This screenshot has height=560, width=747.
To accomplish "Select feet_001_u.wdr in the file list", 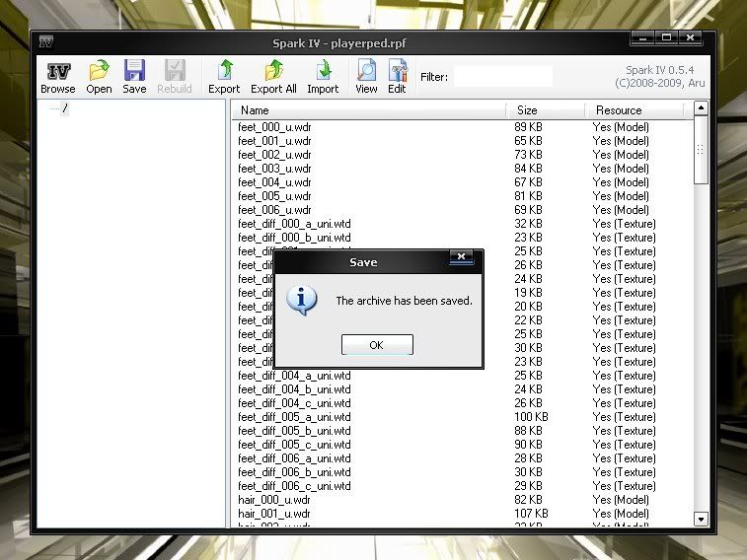I will coord(274,141).
